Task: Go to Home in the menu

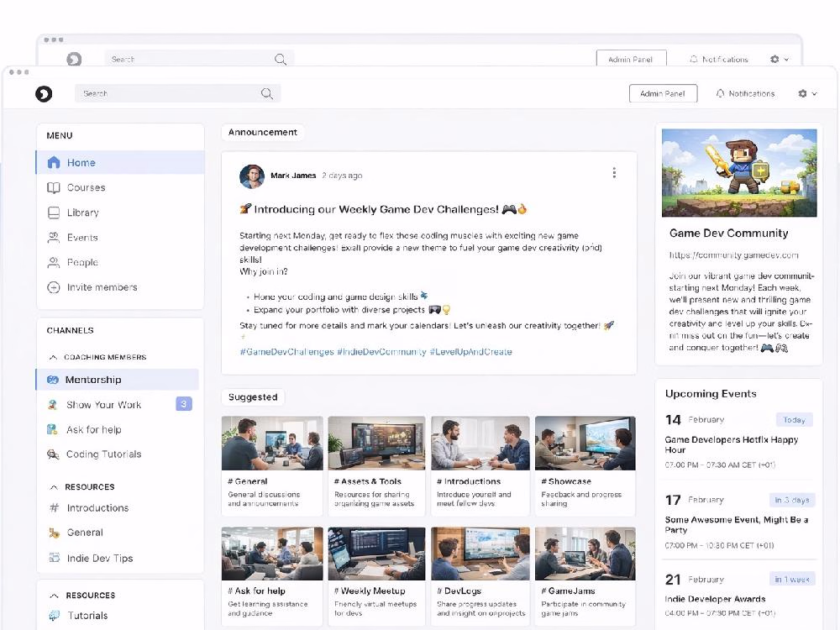Action: click(x=120, y=162)
